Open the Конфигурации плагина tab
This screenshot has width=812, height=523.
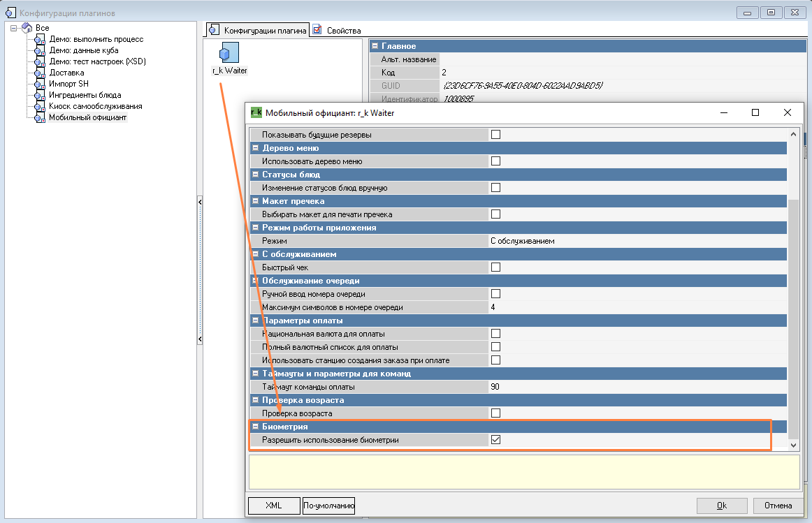coord(258,30)
